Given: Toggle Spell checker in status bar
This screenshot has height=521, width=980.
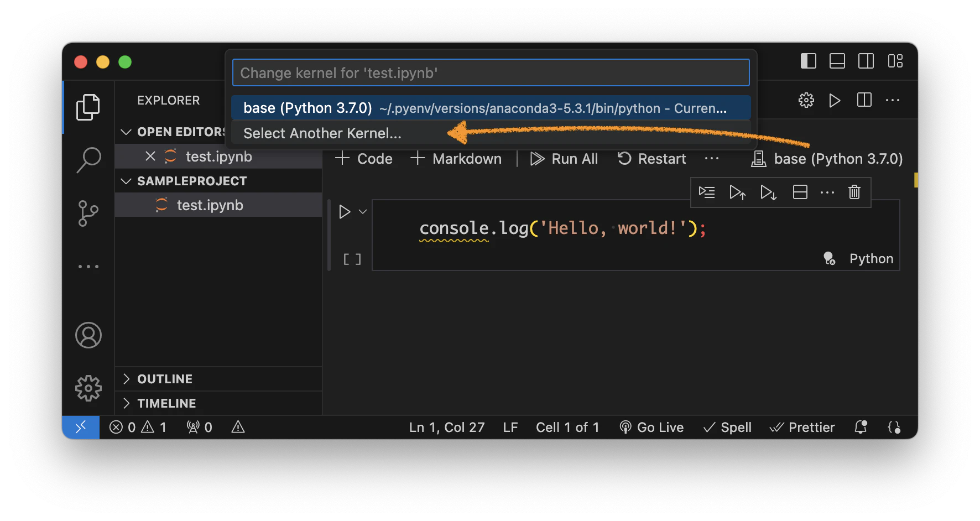Looking at the screenshot, I should point(727,427).
